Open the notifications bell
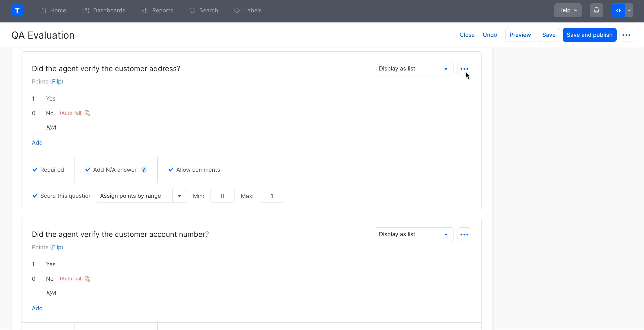Image resolution: width=644 pixels, height=330 pixels. (x=596, y=10)
